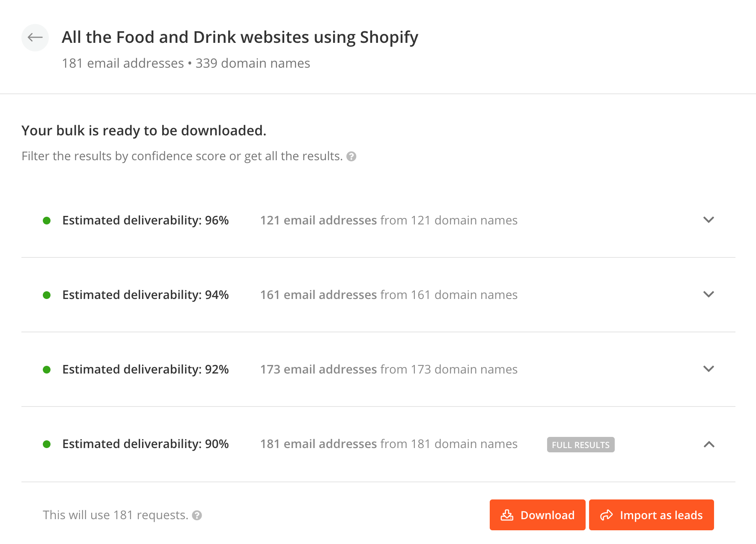Click the share arrow icon in Import button

tap(606, 515)
